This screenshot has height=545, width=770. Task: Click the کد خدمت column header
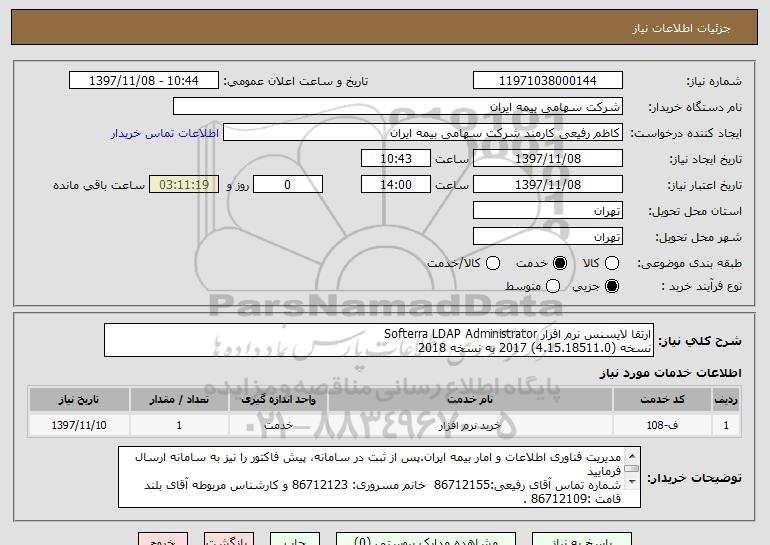(662, 399)
